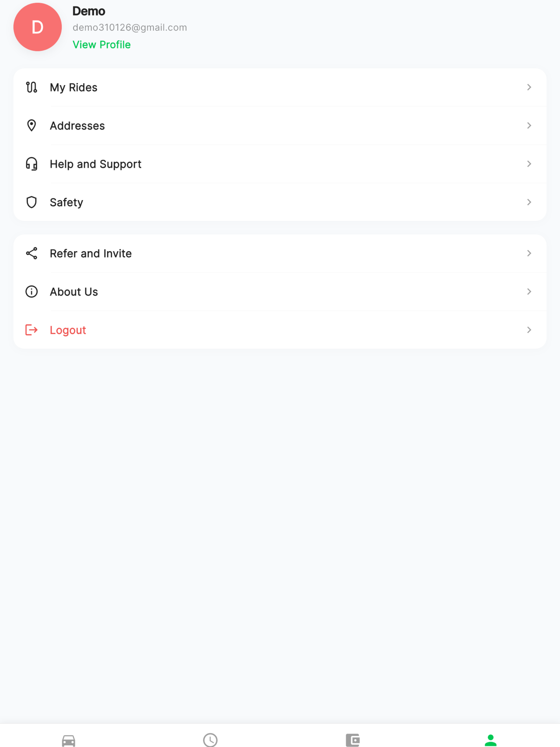This screenshot has height=747, width=560.
Task: Expand My Rides using its chevron
Action: (529, 87)
